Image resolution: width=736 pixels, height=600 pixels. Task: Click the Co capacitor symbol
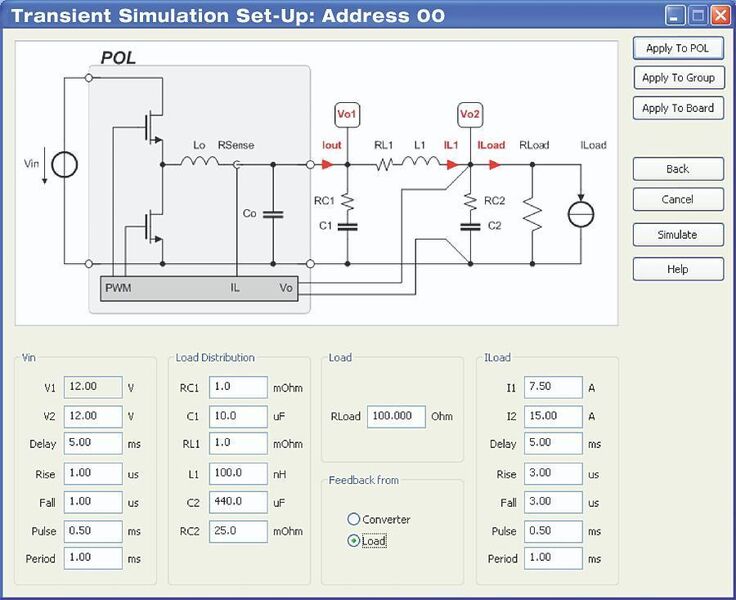(x=273, y=215)
